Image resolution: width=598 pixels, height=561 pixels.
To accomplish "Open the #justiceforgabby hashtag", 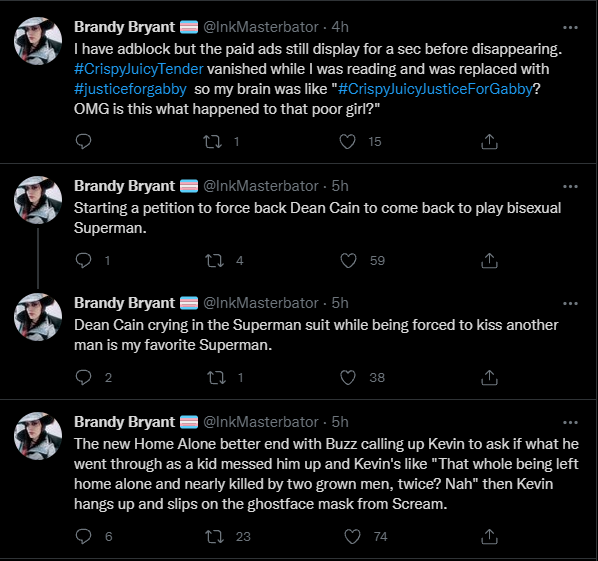I will pos(130,89).
